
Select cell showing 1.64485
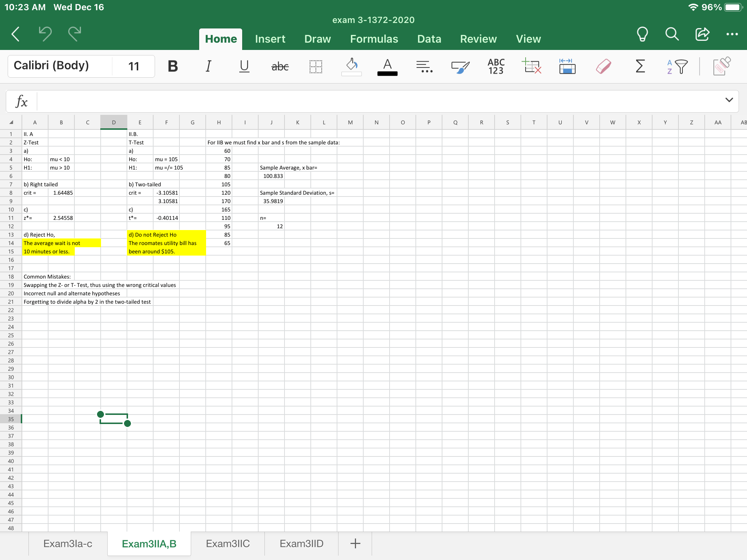[61, 193]
